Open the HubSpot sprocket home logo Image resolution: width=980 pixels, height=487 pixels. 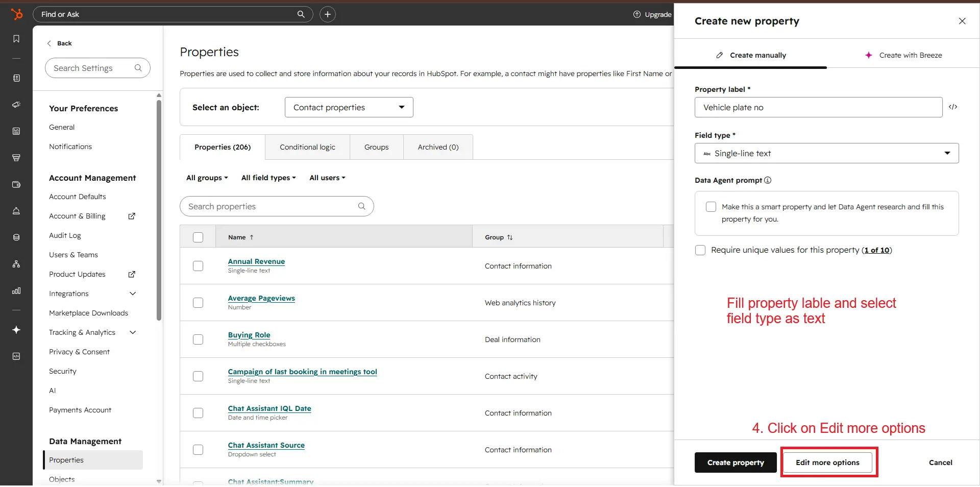tap(16, 14)
